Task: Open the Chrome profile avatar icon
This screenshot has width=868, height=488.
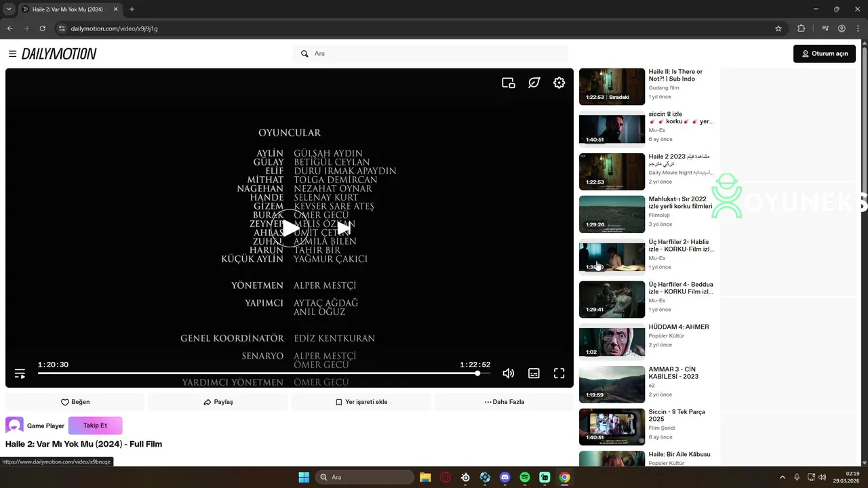Action: tap(842, 28)
